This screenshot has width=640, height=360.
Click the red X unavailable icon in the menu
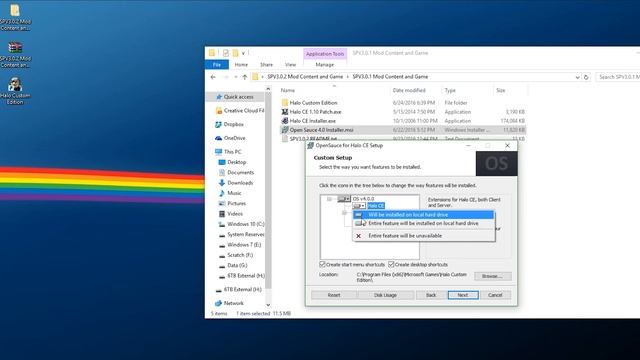(358, 236)
